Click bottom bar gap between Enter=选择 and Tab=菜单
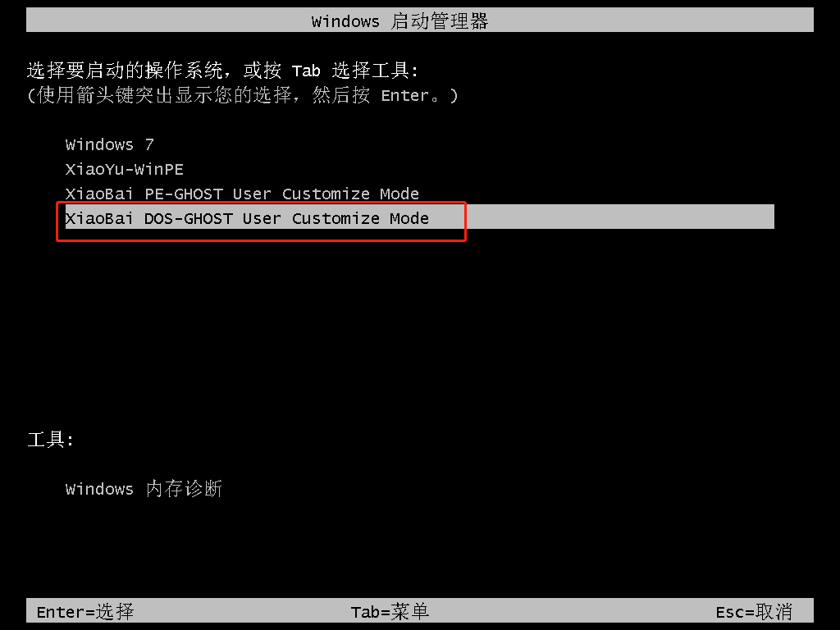The width and height of the screenshot is (840, 630). point(242,611)
